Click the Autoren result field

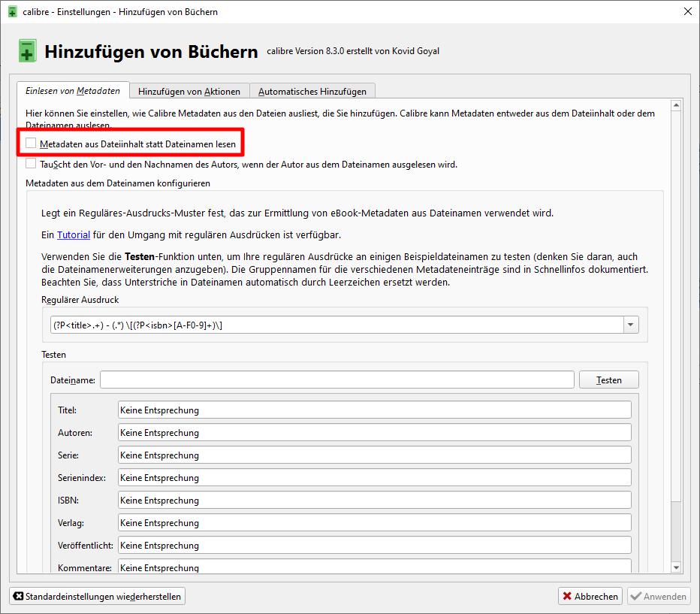click(375, 432)
